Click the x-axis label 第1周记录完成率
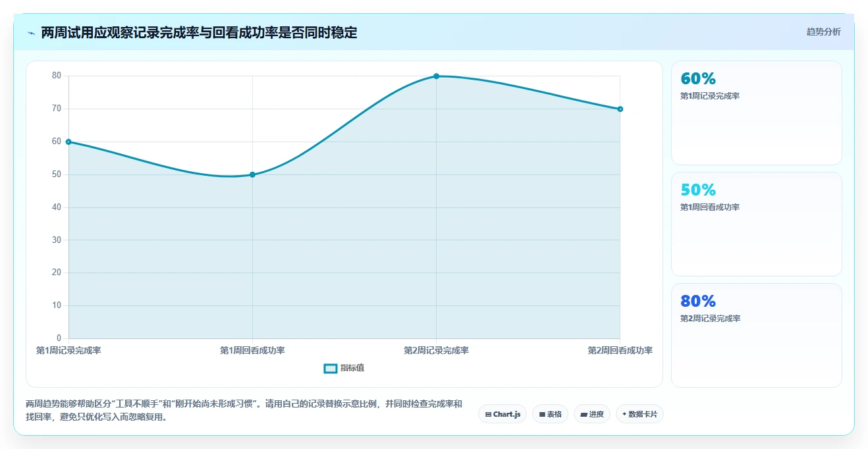Image resolution: width=868 pixels, height=449 pixels. [x=68, y=351]
